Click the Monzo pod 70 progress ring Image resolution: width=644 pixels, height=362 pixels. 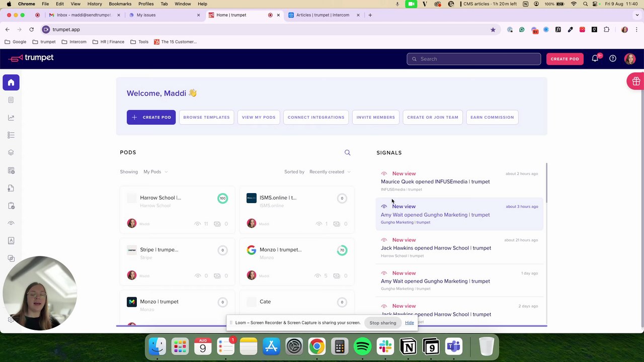point(342,250)
